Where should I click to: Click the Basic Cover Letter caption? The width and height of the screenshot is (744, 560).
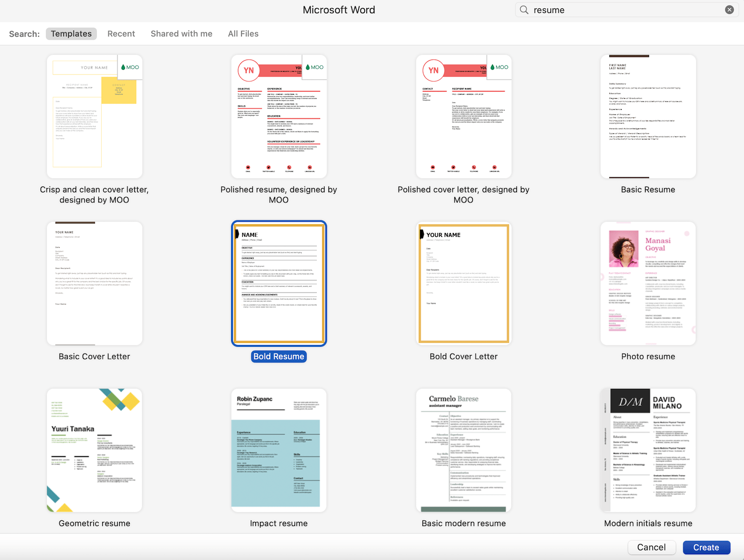(94, 357)
